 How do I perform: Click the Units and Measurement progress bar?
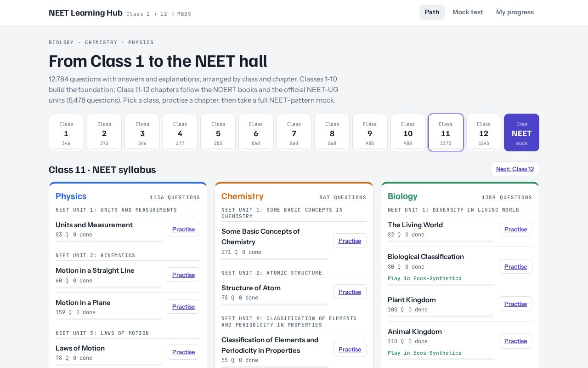click(x=109, y=241)
